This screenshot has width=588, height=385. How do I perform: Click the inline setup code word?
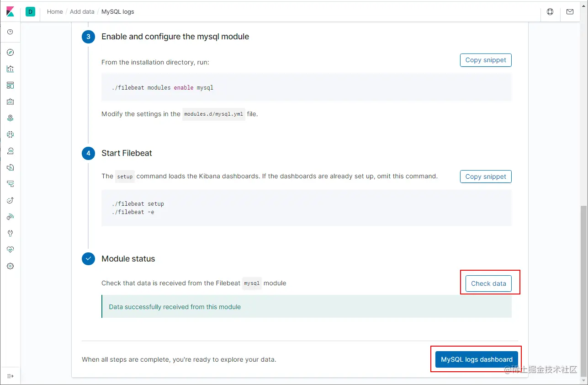[x=125, y=176]
